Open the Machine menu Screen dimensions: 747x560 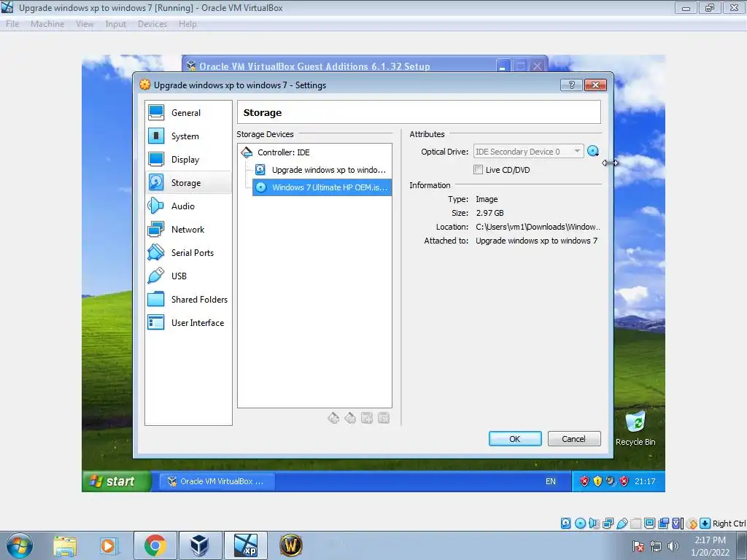coord(47,24)
